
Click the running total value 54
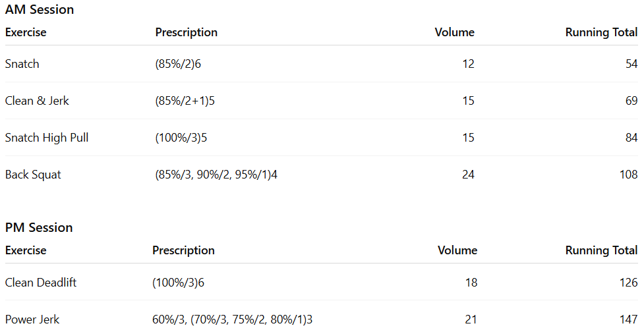tap(631, 64)
